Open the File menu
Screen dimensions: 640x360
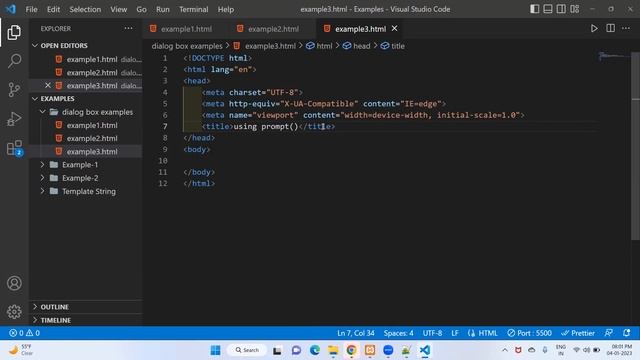tap(31, 9)
